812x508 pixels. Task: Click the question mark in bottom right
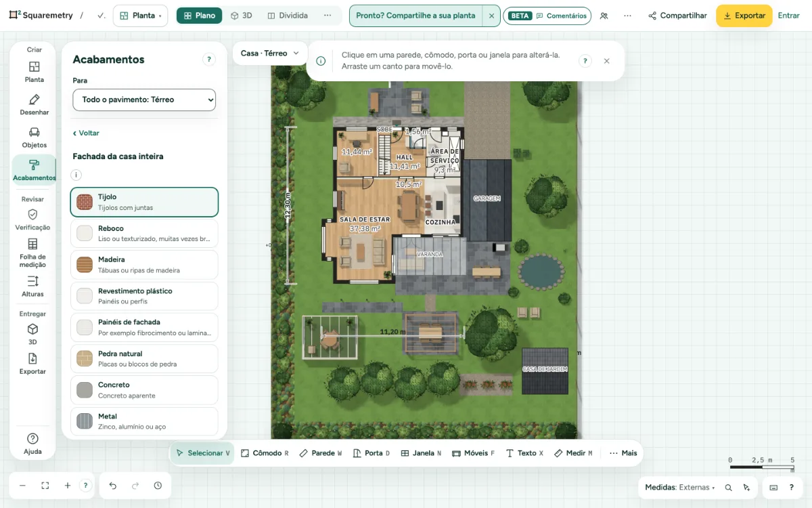[792, 487]
